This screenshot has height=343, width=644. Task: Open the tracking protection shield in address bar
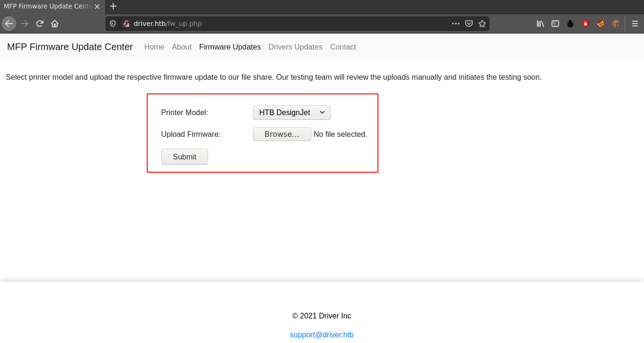tap(113, 24)
